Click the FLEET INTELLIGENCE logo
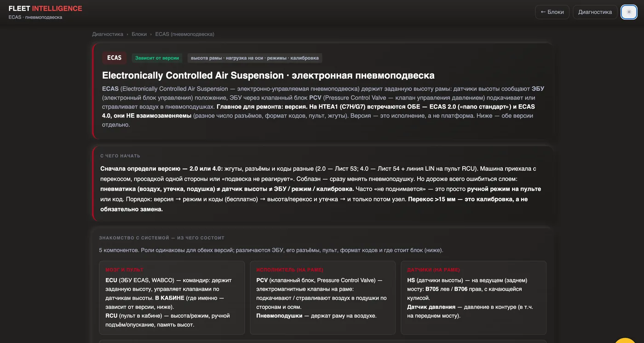644x343 pixels. pyautogui.click(x=45, y=8)
